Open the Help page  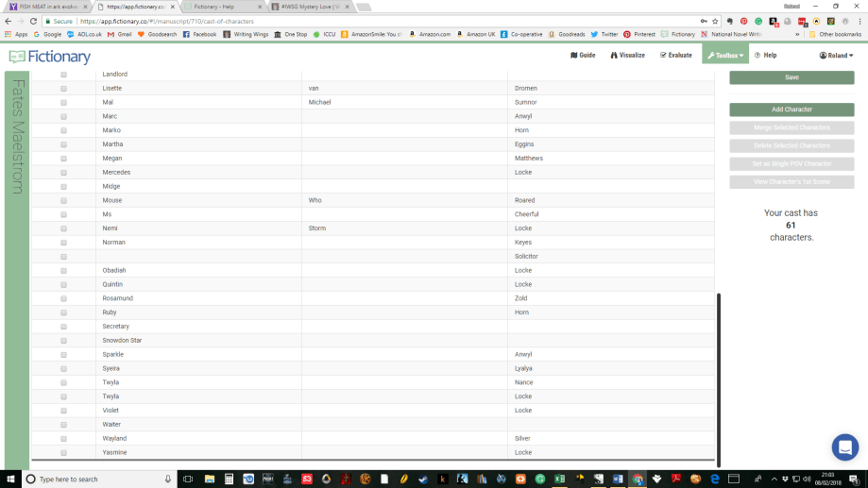coord(765,56)
